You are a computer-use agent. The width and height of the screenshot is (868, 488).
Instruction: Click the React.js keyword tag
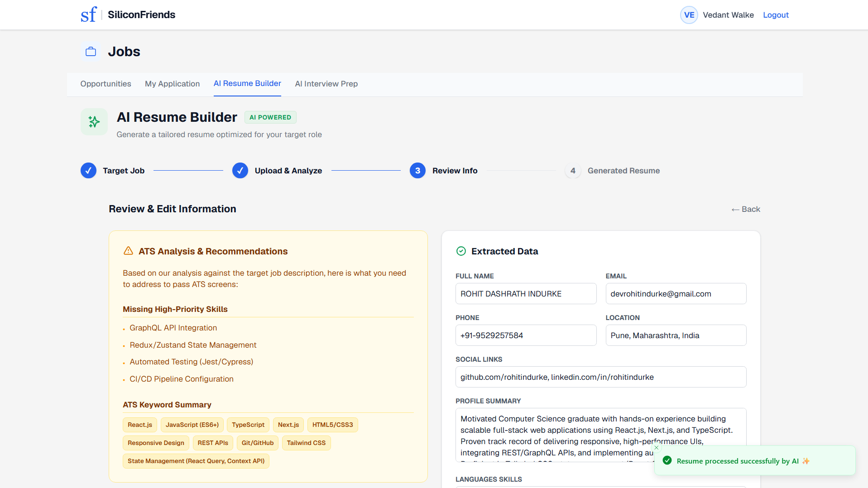click(x=140, y=425)
